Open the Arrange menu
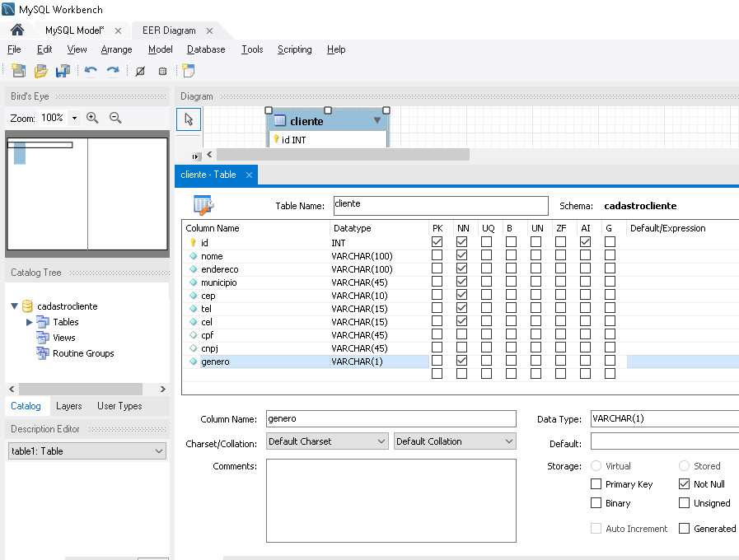 116,49
